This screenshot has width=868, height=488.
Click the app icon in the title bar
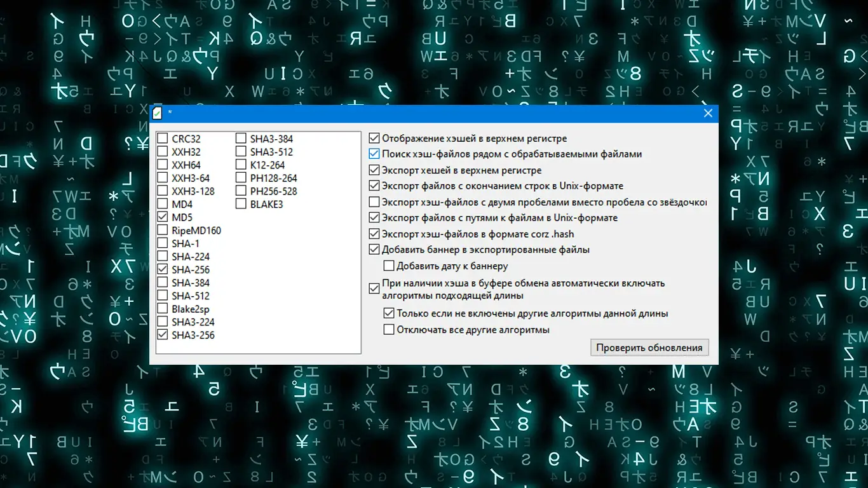158,113
